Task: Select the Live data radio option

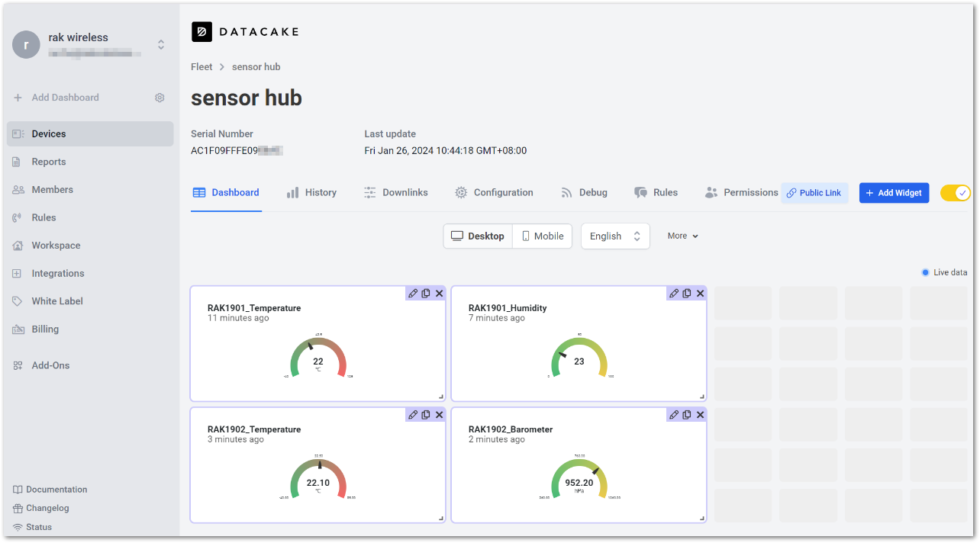Action: tap(925, 272)
